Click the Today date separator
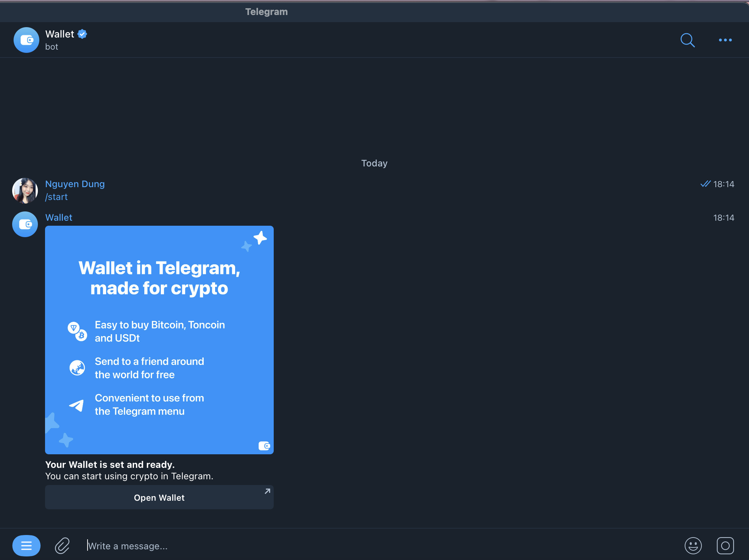This screenshot has width=749, height=560. click(374, 163)
